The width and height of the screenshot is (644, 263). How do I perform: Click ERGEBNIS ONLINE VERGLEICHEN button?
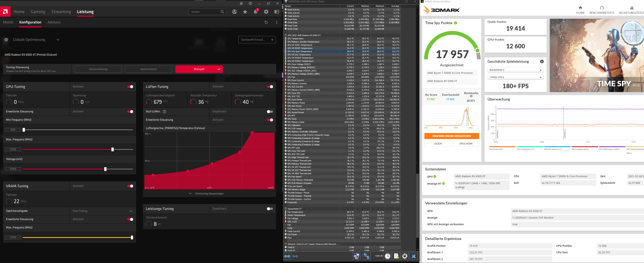451,136
